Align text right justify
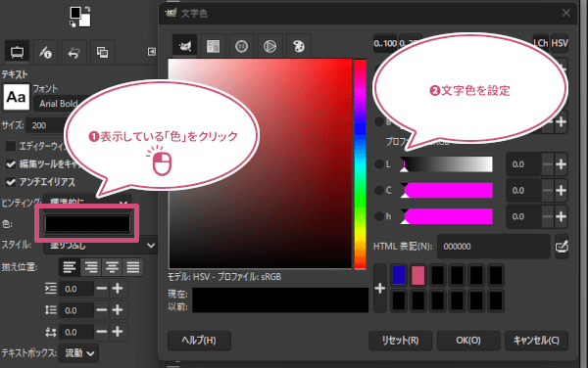This screenshot has height=368, width=588. [91, 267]
